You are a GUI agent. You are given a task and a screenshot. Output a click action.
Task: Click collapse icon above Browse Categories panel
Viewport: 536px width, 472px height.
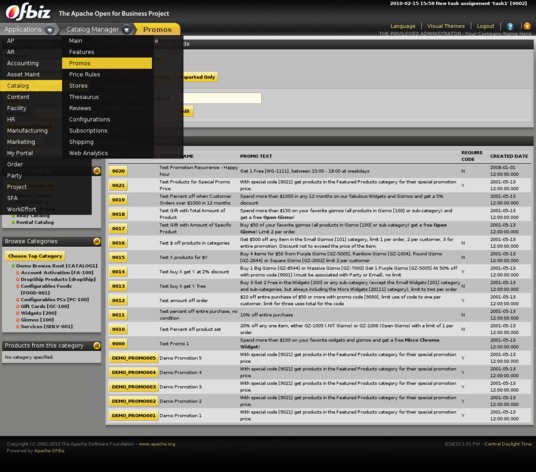coord(97,171)
